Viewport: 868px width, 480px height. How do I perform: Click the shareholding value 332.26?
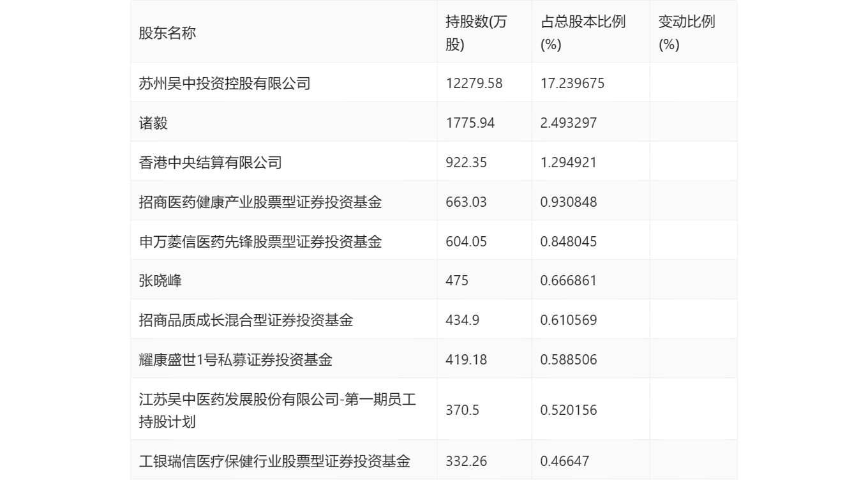[467, 461]
